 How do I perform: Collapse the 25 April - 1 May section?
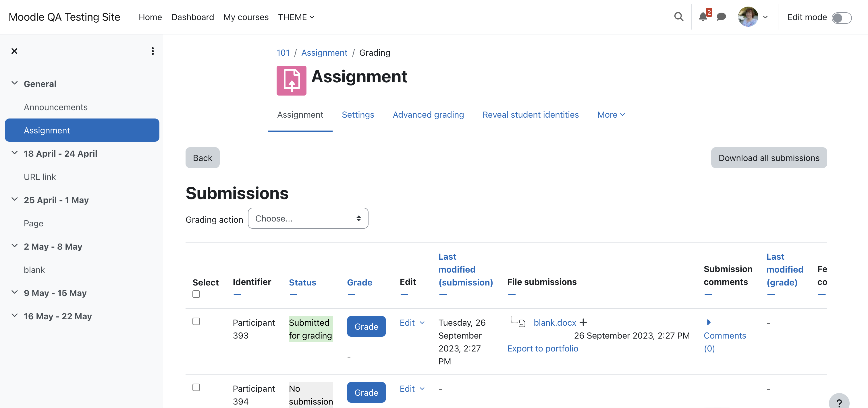tap(14, 199)
